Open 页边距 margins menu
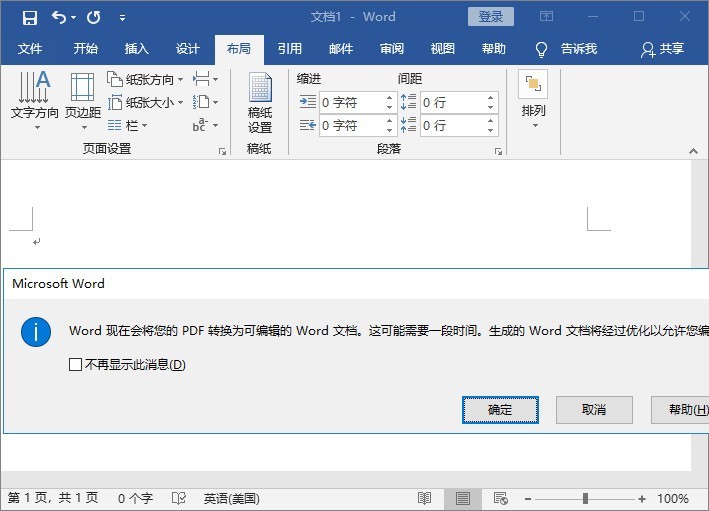Screen dimensions: 709x511 83,100
